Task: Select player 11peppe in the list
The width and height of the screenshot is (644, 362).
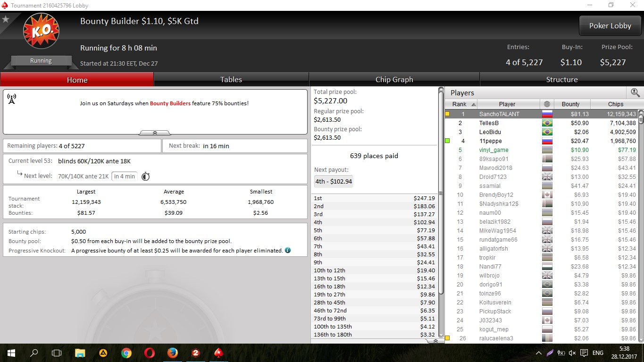Action: (x=542, y=141)
